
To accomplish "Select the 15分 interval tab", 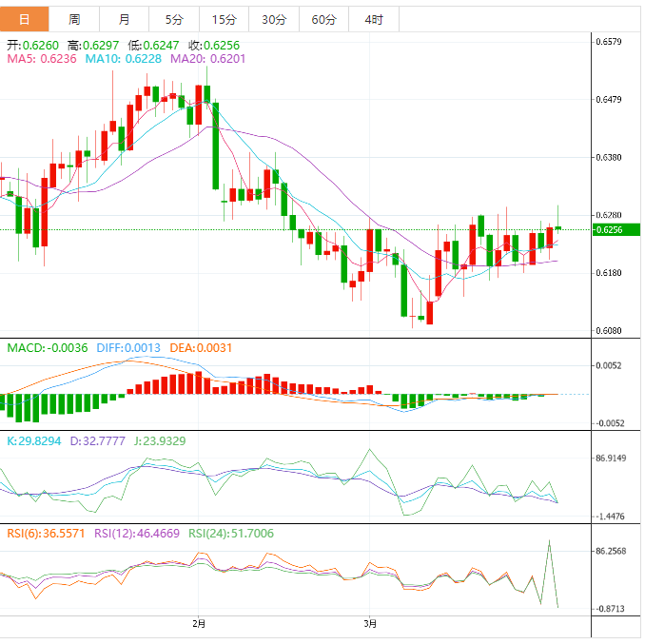I will (224, 19).
